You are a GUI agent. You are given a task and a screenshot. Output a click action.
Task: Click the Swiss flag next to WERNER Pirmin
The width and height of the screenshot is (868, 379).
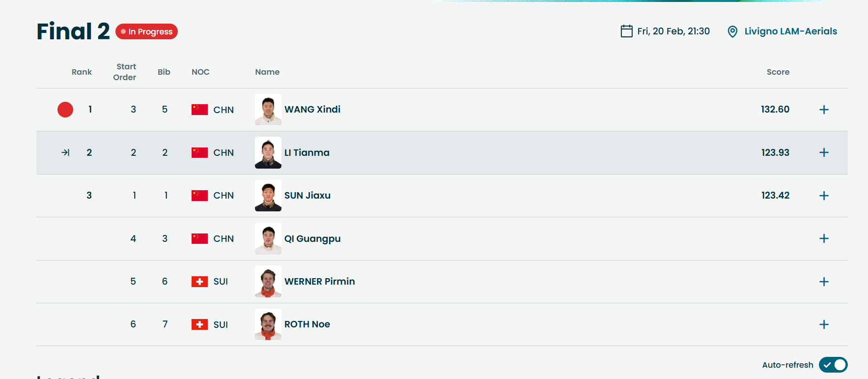tap(199, 282)
